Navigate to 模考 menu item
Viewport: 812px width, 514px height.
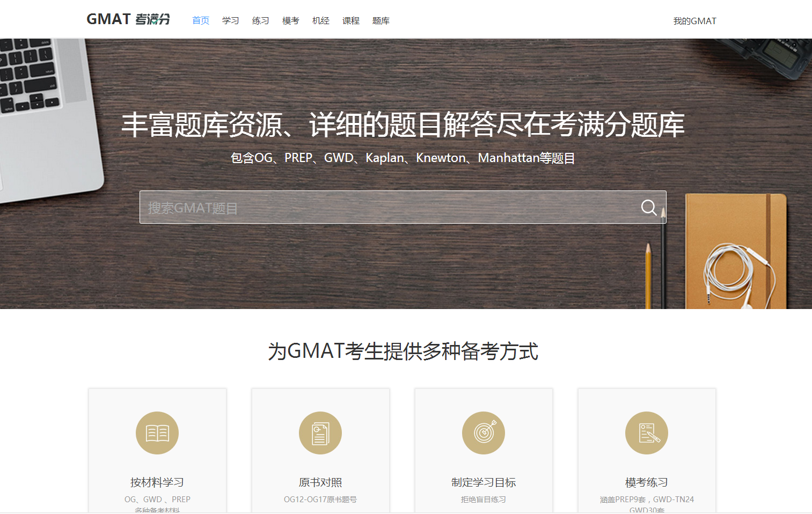[x=290, y=20]
